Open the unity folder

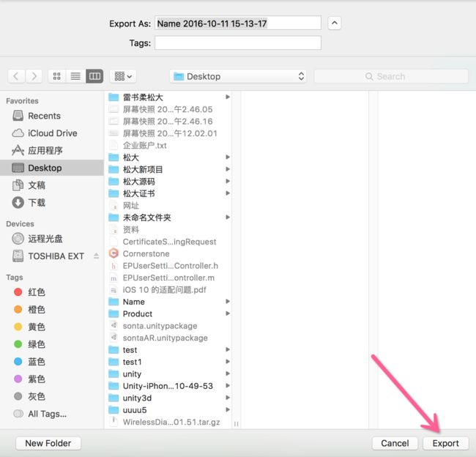coord(169,374)
